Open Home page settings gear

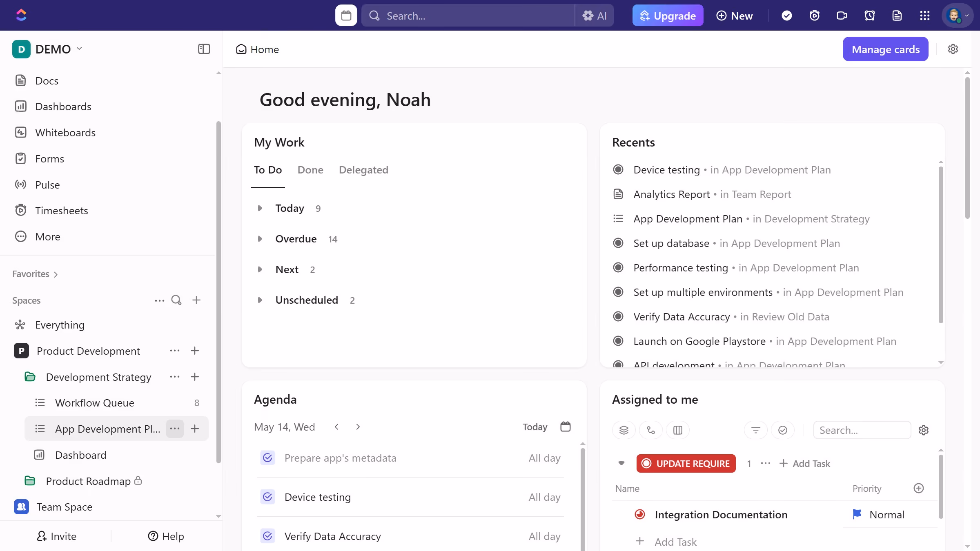[x=953, y=49]
